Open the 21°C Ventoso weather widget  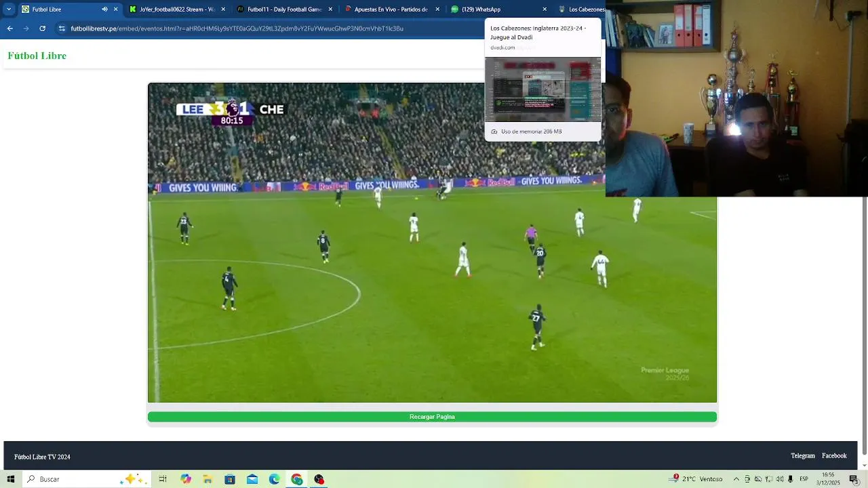pyautogui.click(x=696, y=479)
